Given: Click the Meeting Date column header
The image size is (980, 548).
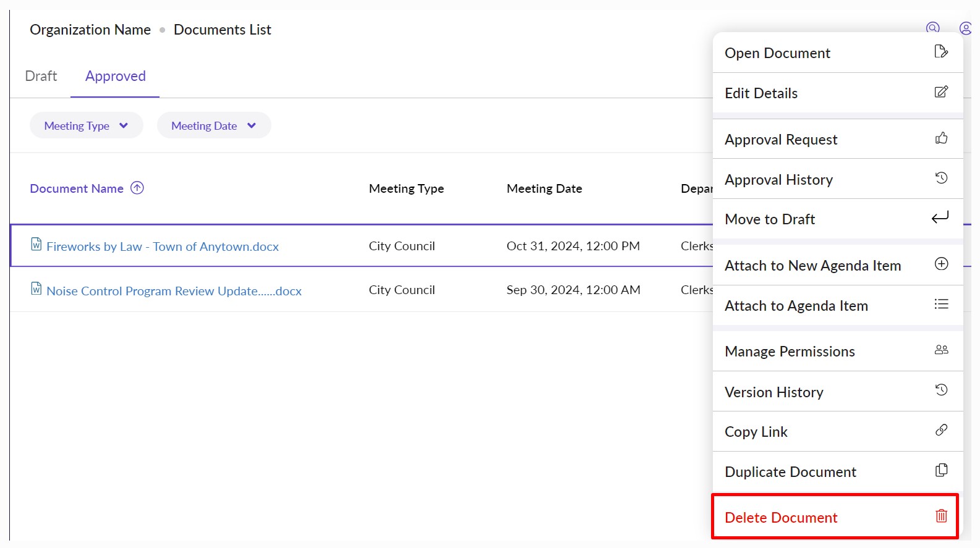Looking at the screenshot, I should click(544, 189).
